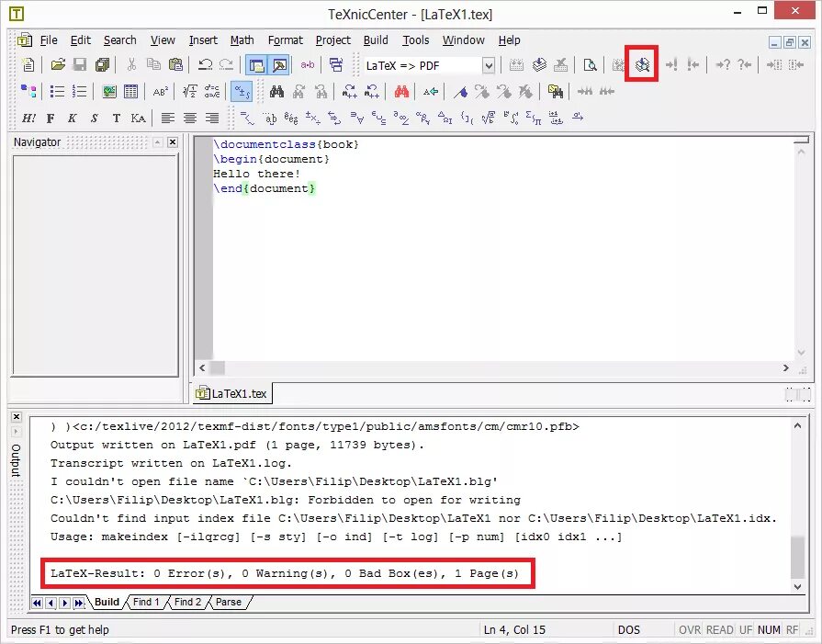Screen dimensions: 822x644
Task: Open the sum-pi operators math dropdown
Action: point(533,118)
